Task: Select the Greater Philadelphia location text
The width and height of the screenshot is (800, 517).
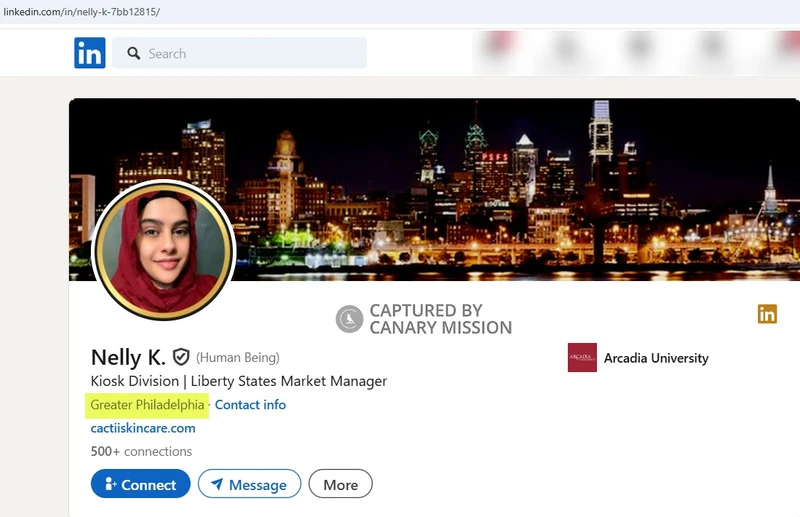Action: coord(147,405)
